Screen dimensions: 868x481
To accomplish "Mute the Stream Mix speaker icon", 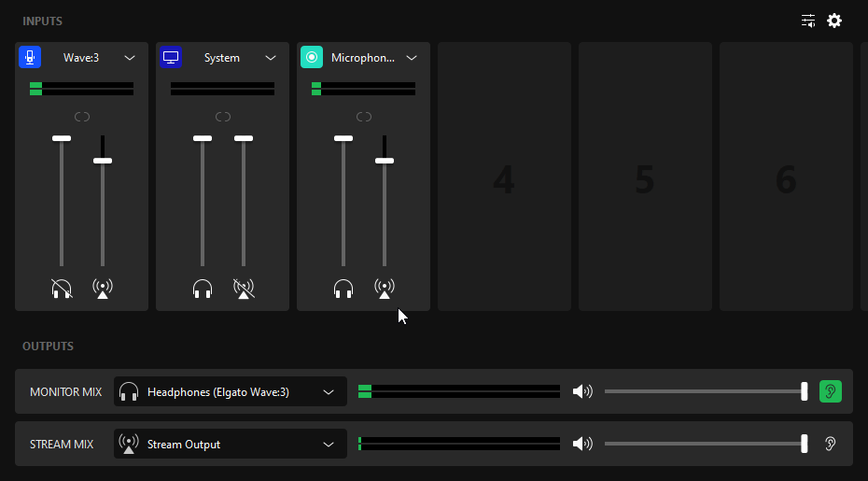I will pos(582,444).
